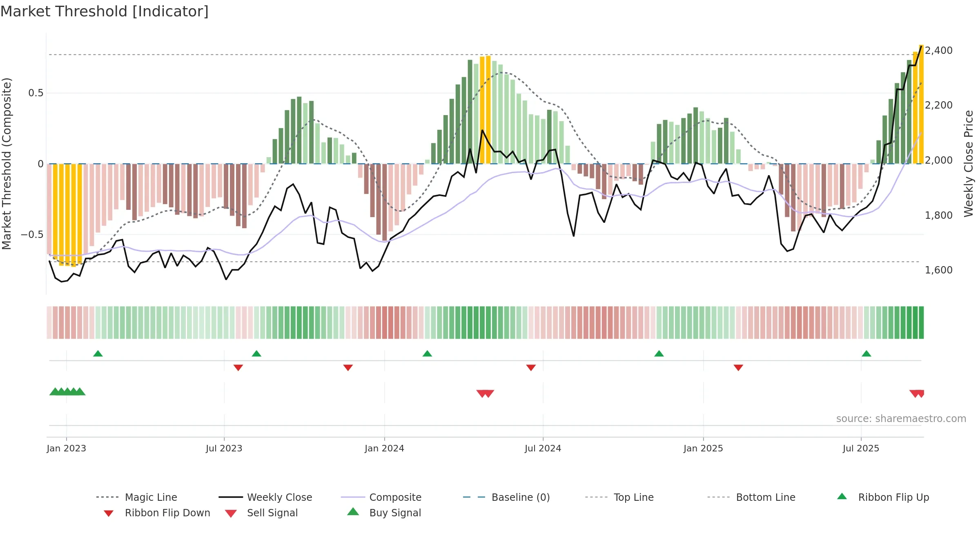The width and height of the screenshot is (980, 551).
Task: Toggle the Baseline (0) legend entry
Action: 506,497
